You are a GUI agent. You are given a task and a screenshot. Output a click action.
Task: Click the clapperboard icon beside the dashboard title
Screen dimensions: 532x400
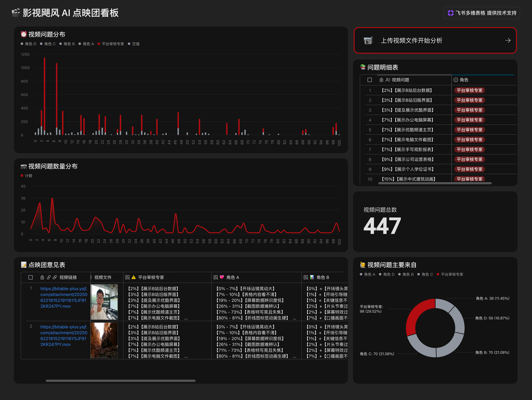point(16,13)
